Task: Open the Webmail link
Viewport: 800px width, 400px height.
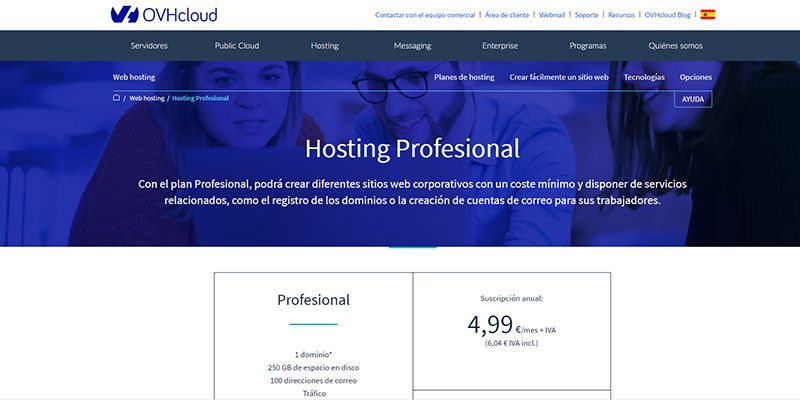Action: tap(552, 15)
